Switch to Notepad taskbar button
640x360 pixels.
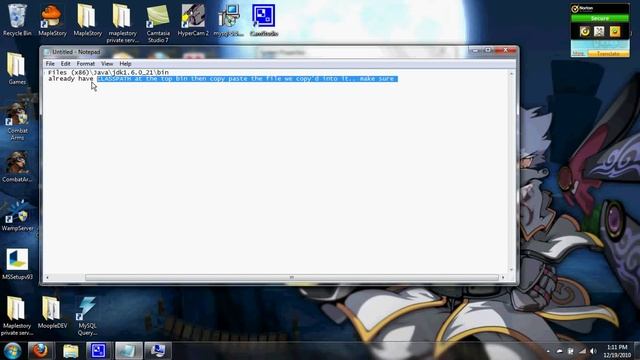click(128, 351)
